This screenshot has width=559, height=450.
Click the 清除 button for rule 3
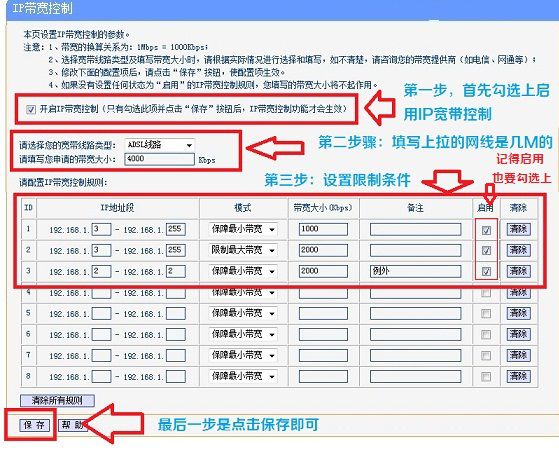pos(519,271)
